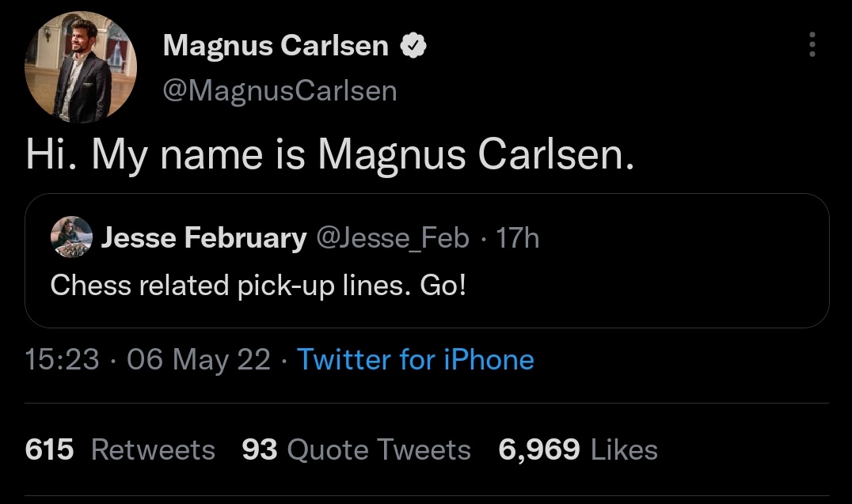View the Retweets list label
Screen dimensions: 852x504
tap(153, 449)
